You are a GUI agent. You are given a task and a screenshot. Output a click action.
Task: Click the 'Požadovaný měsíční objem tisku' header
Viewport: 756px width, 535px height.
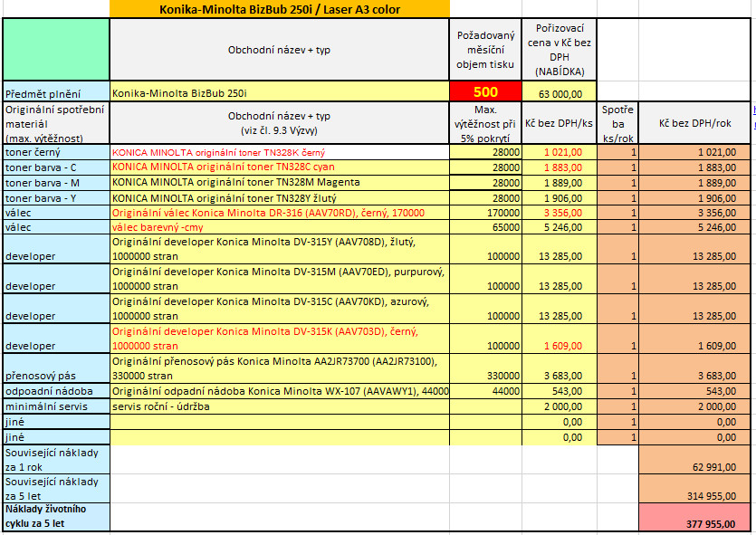[485, 50]
